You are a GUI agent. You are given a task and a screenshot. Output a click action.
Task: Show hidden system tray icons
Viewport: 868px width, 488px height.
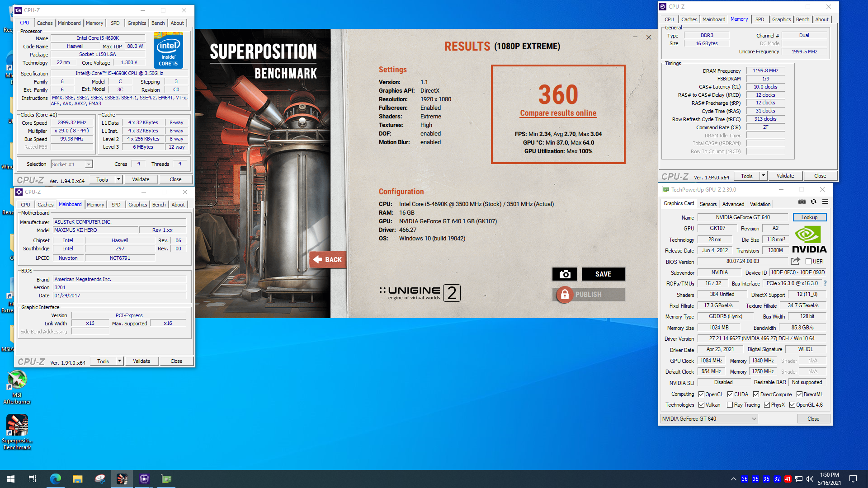[x=733, y=479]
